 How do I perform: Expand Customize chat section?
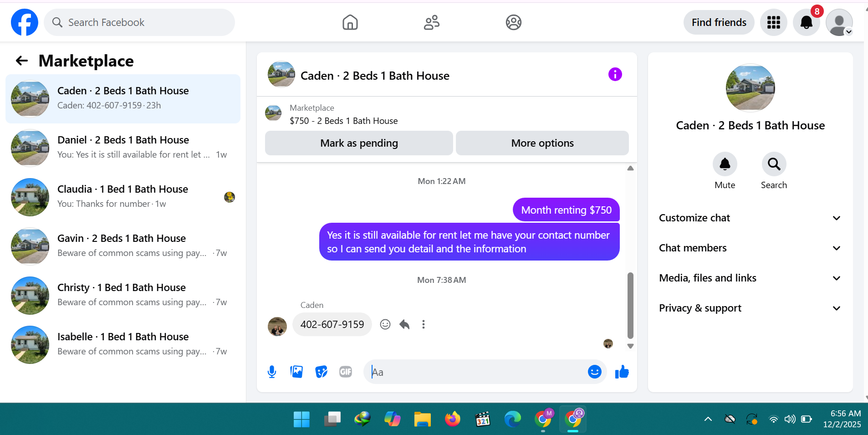(750, 218)
